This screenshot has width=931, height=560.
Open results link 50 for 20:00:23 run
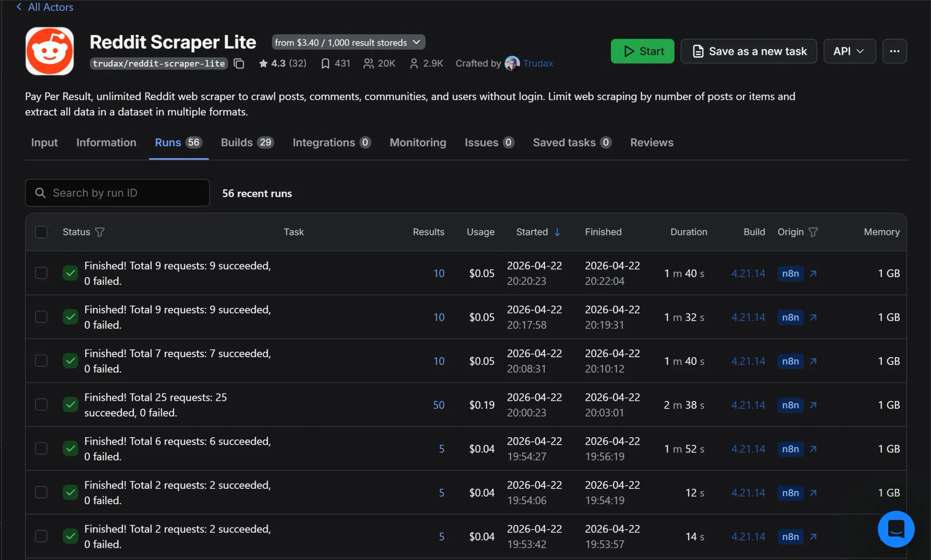(439, 405)
